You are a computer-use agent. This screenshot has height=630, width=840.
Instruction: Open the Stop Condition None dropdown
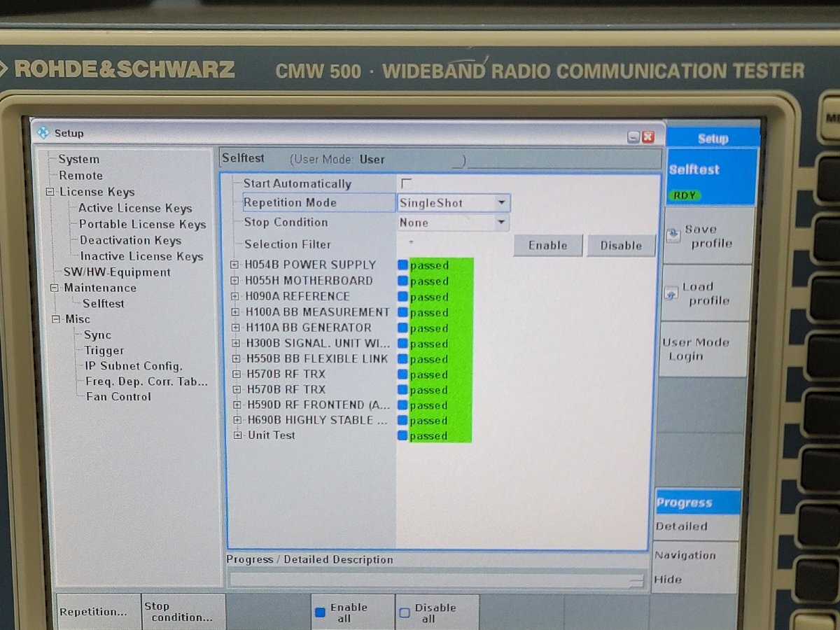[x=501, y=222]
